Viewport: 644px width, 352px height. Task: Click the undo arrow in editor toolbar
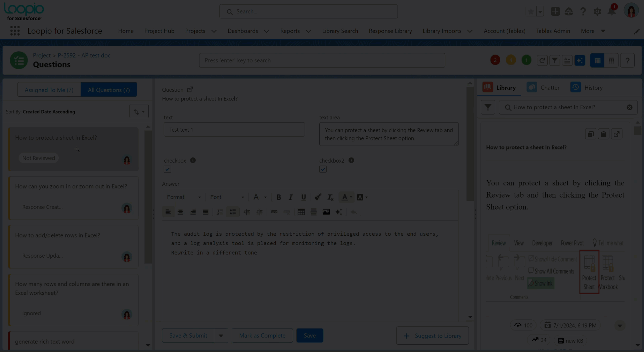tap(354, 212)
